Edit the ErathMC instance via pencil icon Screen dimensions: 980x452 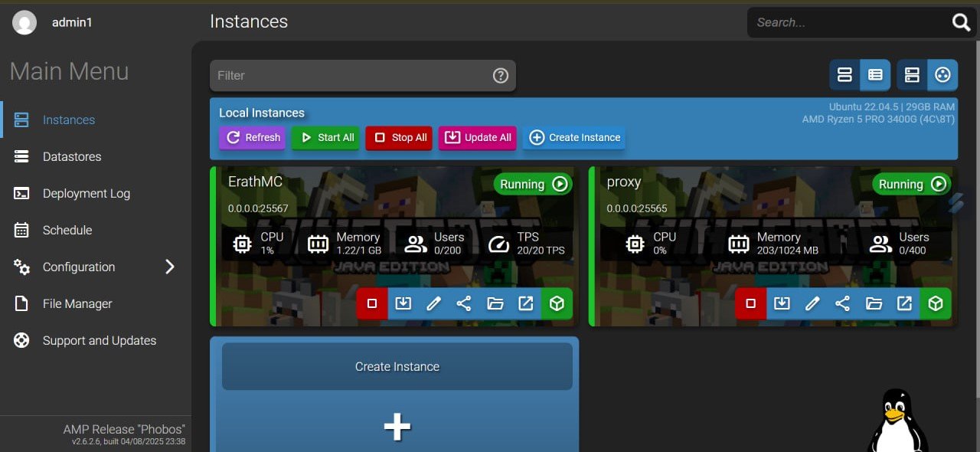(433, 303)
